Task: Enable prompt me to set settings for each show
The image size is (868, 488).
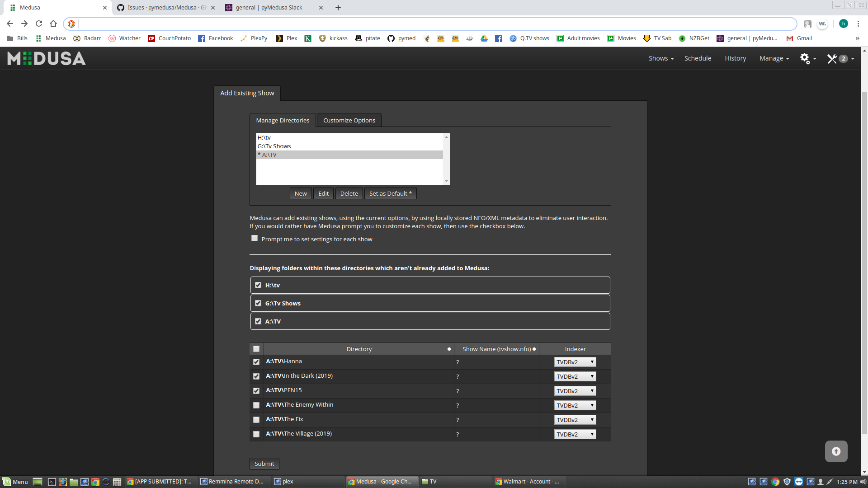Action: click(255, 238)
